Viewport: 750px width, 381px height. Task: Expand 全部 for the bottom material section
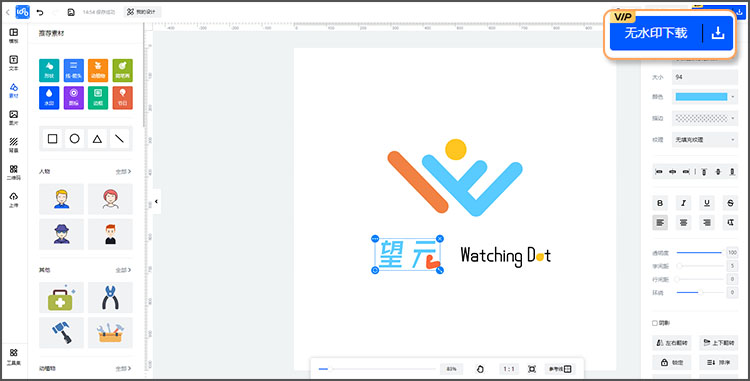(123, 369)
